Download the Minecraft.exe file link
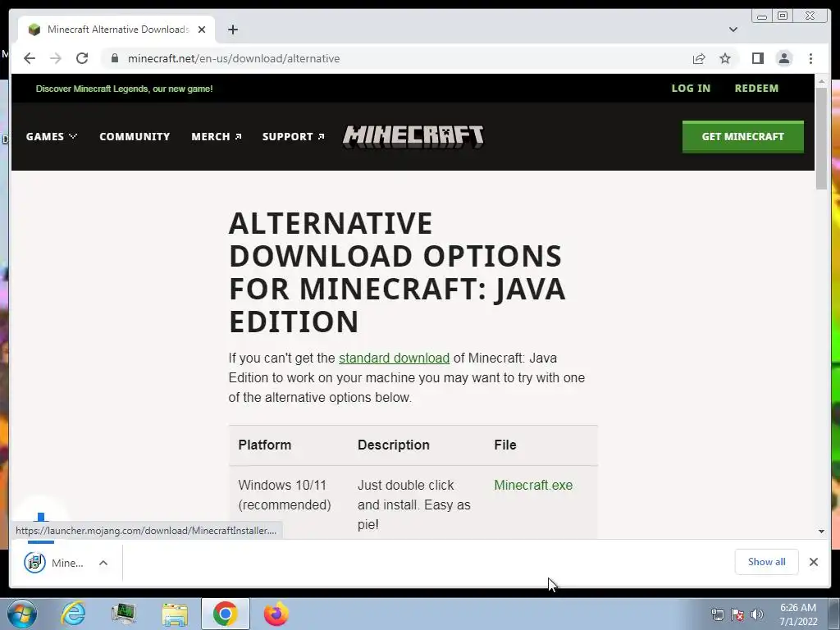840x630 pixels. pyautogui.click(x=533, y=485)
